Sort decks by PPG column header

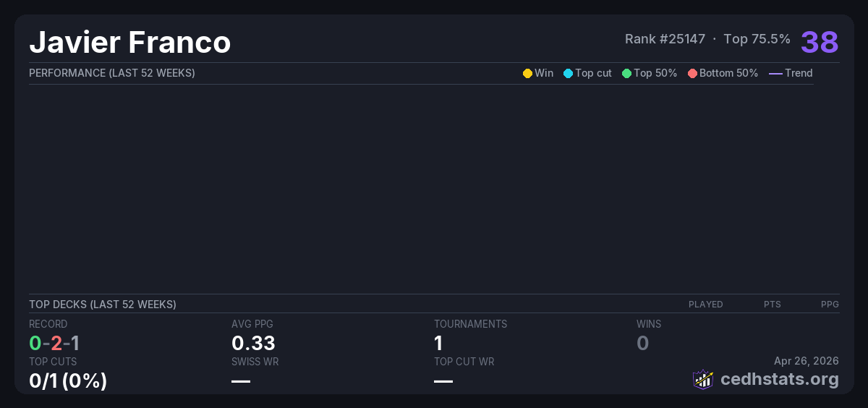click(830, 305)
